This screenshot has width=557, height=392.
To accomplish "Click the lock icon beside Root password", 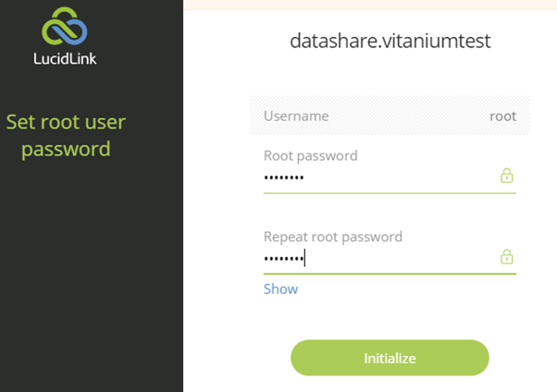I will click(506, 176).
